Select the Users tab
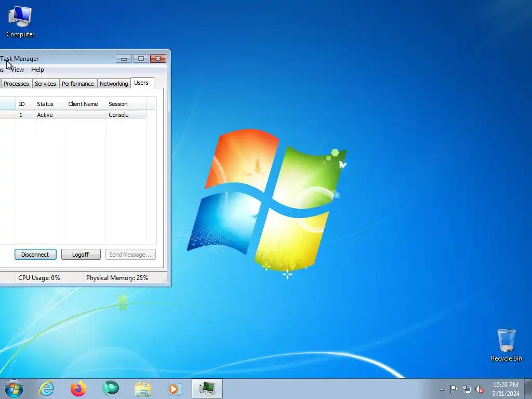 coord(141,83)
